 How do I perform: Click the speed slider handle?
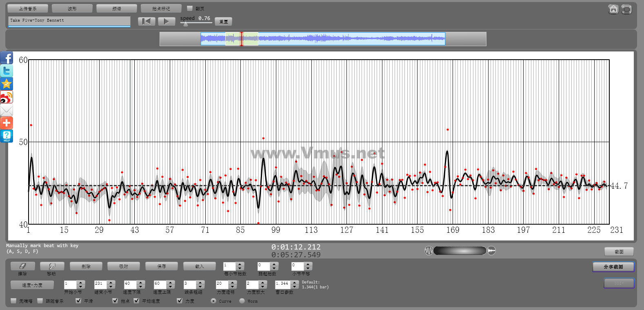(x=186, y=24)
